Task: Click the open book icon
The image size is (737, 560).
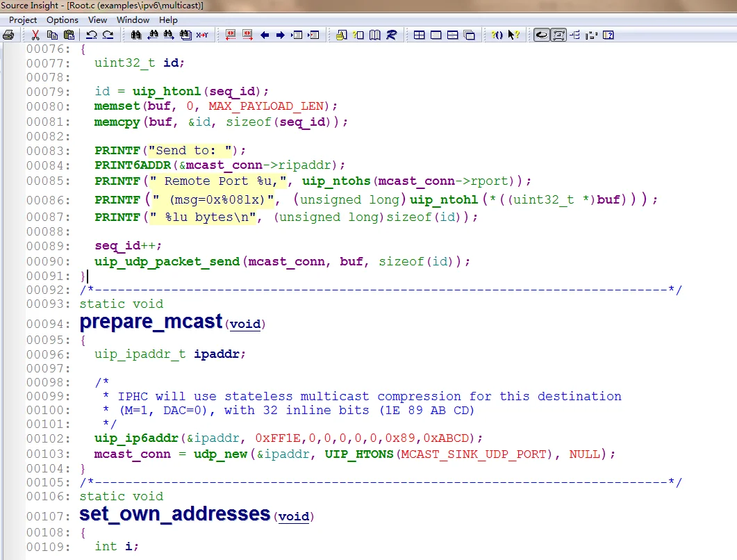Action: (374, 35)
